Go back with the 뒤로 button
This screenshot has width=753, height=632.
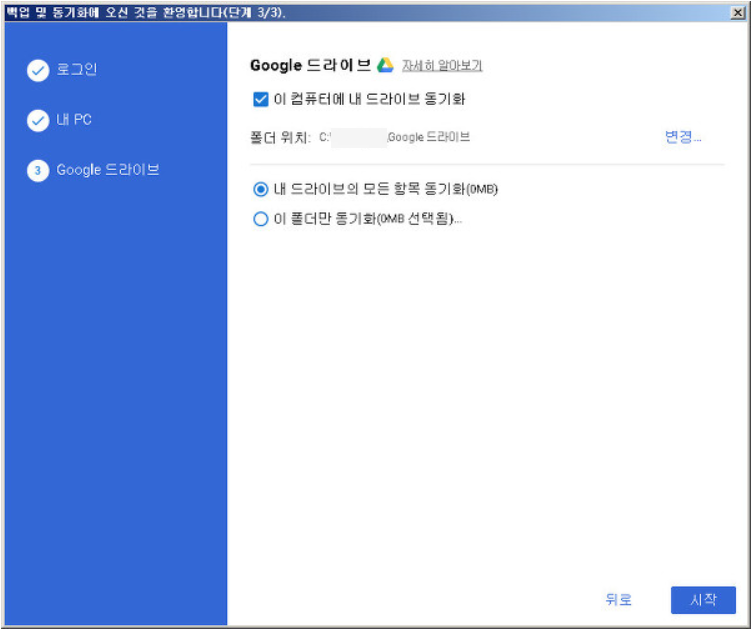618,599
